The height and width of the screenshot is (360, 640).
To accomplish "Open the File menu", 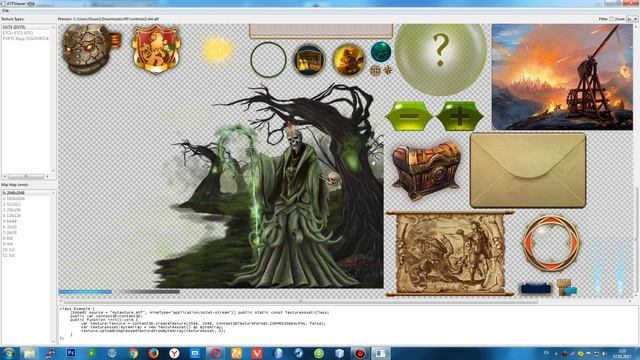I will click(6, 11).
